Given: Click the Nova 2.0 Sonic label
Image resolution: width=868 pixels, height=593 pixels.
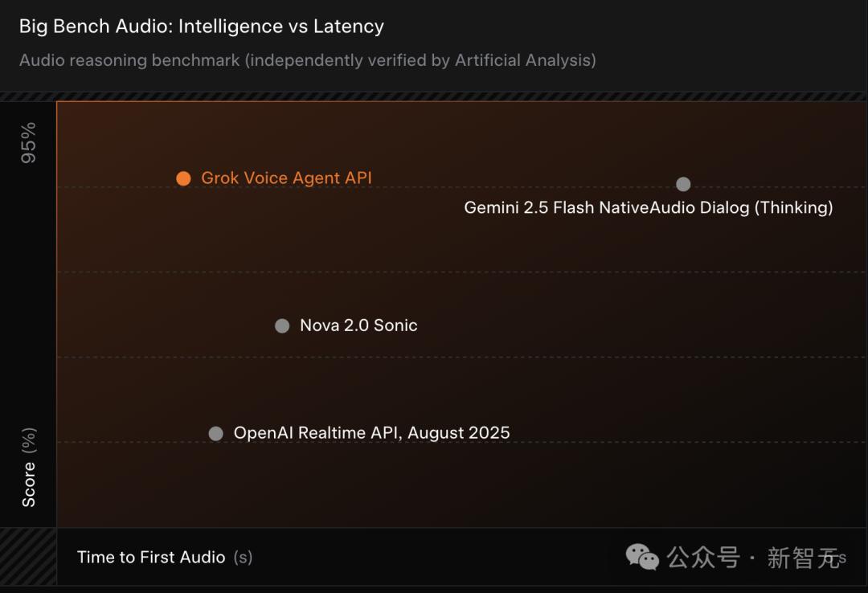Looking at the screenshot, I should click(358, 325).
